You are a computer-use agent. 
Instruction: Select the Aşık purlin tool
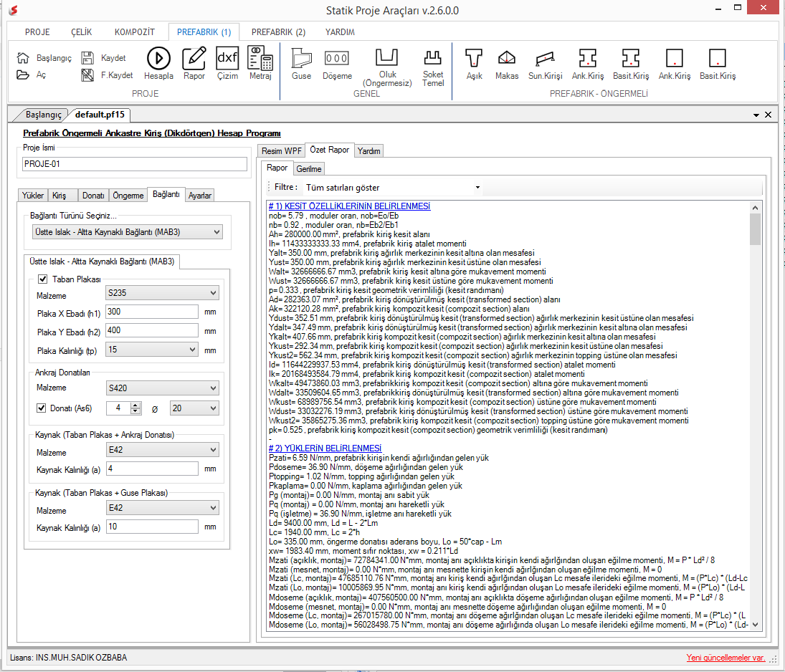474,64
